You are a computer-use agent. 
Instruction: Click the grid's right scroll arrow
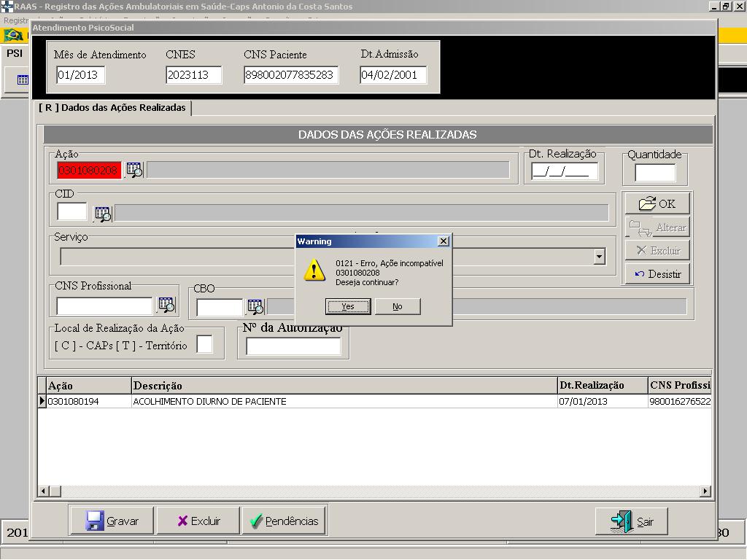pyautogui.click(x=705, y=491)
